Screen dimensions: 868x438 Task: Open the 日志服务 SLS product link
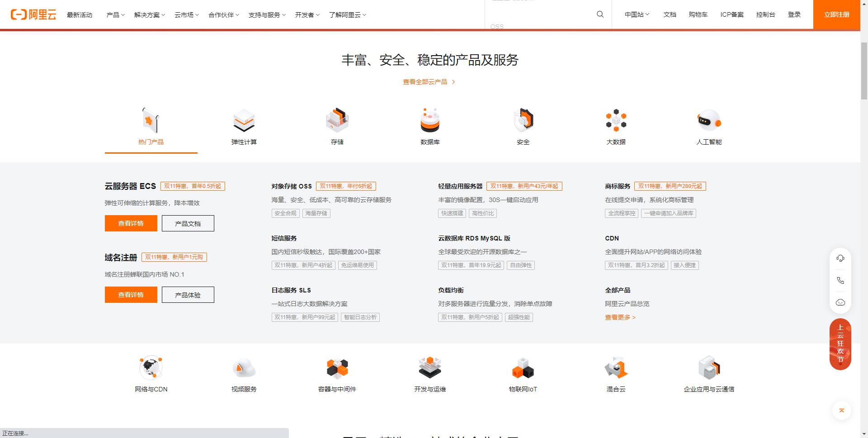(x=291, y=290)
